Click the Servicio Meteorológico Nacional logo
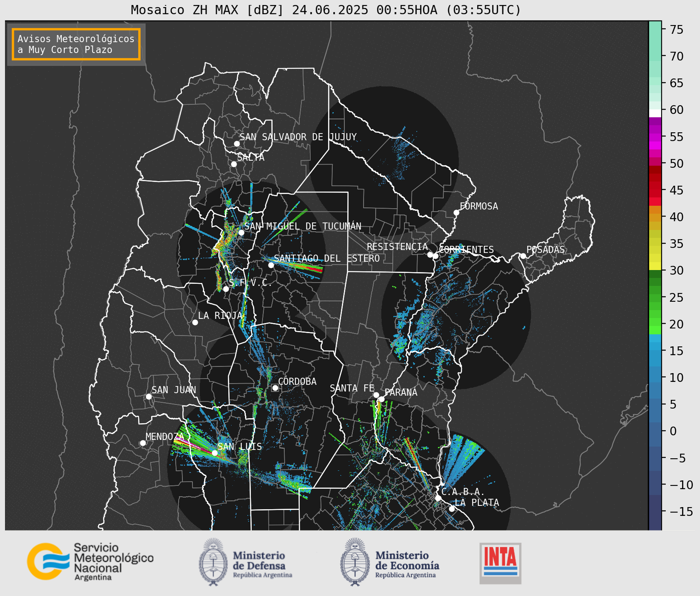700x596 pixels. [x=91, y=561]
